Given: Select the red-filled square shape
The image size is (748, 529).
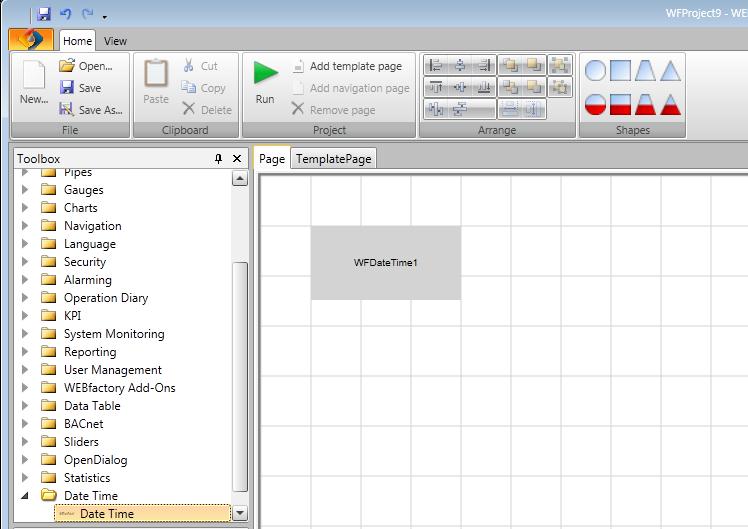Looking at the screenshot, I should pyautogui.click(x=620, y=104).
